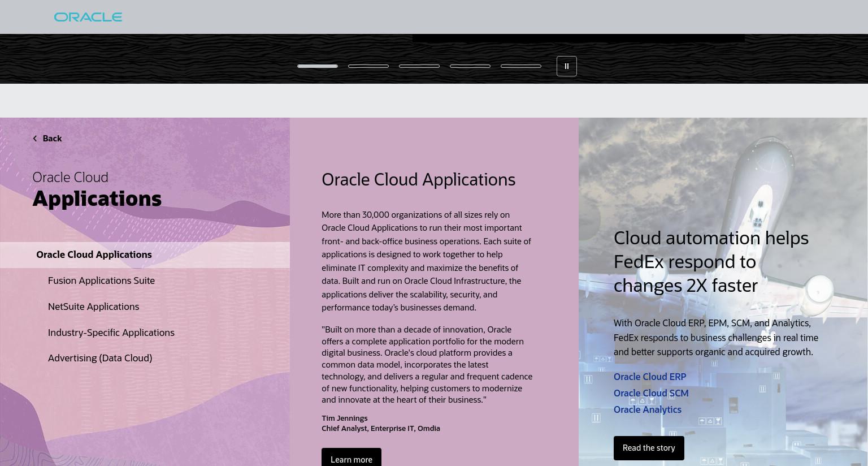Select the first carousel slide indicator
The width and height of the screenshot is (868, 466).
click(318, 66)
